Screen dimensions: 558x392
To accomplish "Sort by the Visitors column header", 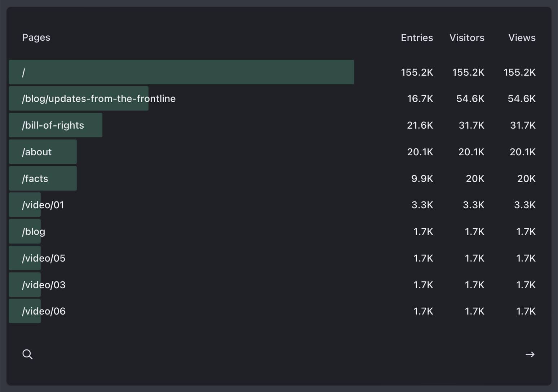I will (x=467, y=38).
